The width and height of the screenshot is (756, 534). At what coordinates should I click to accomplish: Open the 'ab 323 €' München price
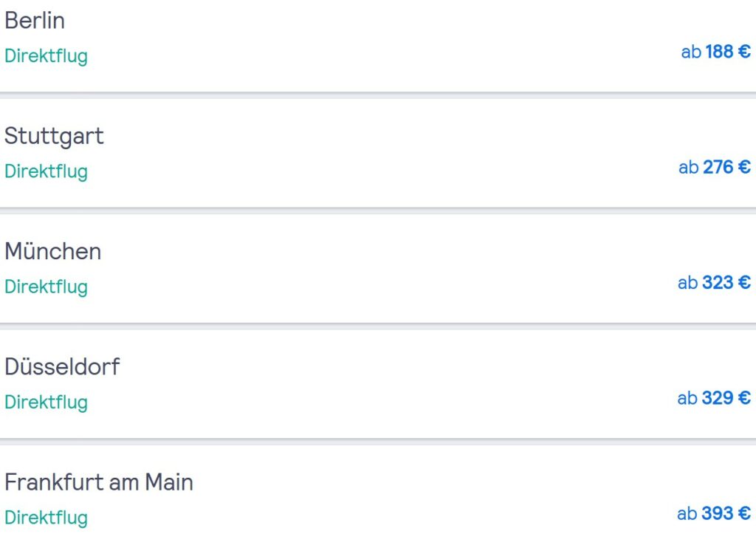pyautogui.click(x=714, y=282)
